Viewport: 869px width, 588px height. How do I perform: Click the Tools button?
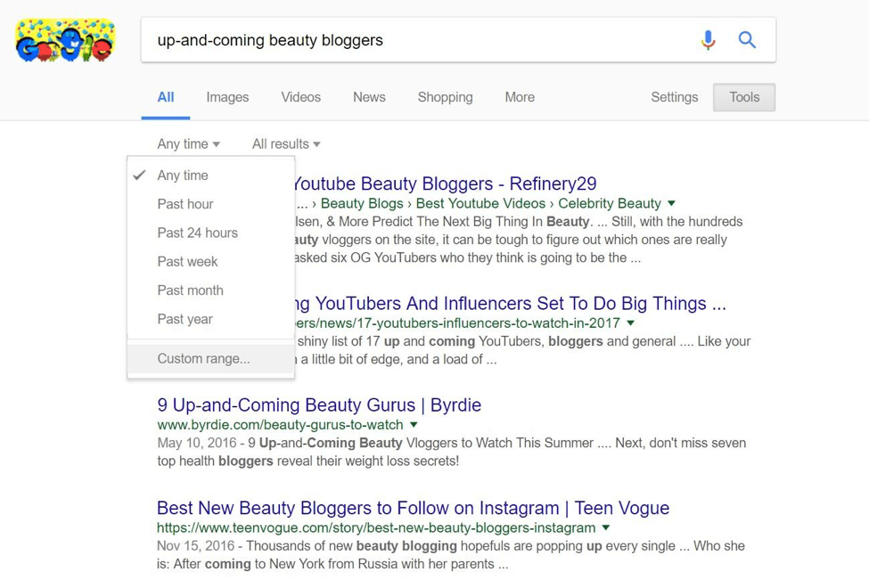pyautogui.click(x=743, y=97)
